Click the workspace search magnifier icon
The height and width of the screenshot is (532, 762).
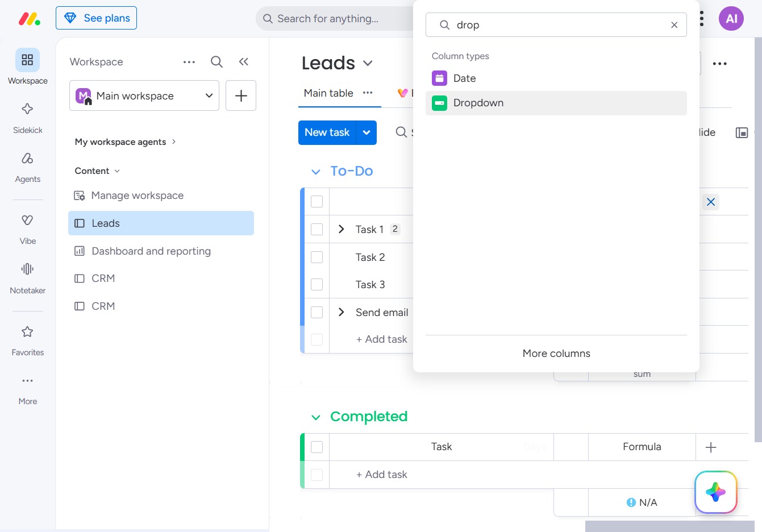tap(216, 62)
